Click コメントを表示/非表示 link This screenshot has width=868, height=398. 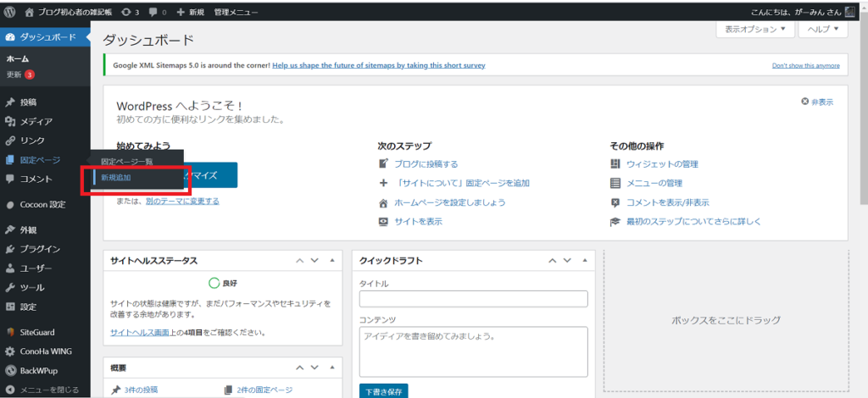[x=668, y=202]
